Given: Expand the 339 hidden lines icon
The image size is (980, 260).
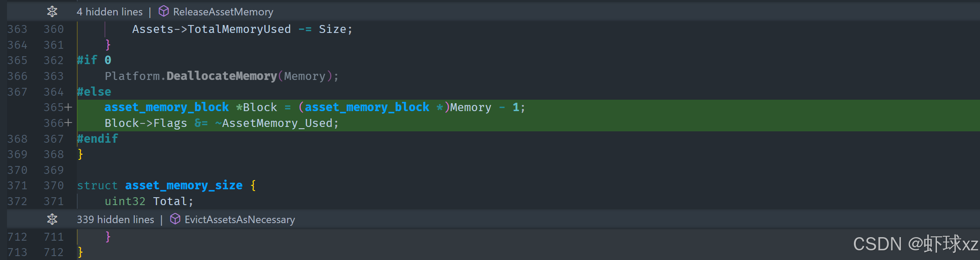Looking at the screenshot, I should 52,219.
